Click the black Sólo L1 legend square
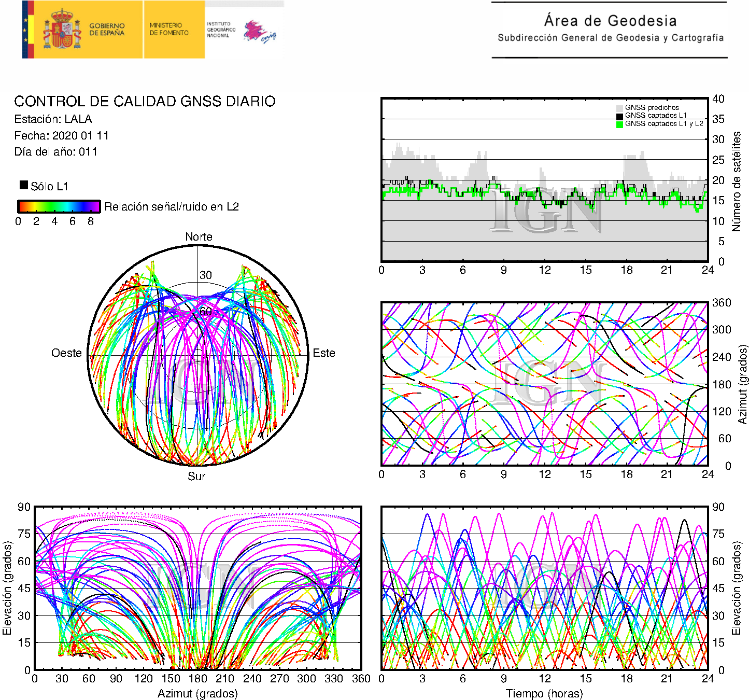This screenshot has width=749, height=700. pyautogui.click(x=24, y=185)
